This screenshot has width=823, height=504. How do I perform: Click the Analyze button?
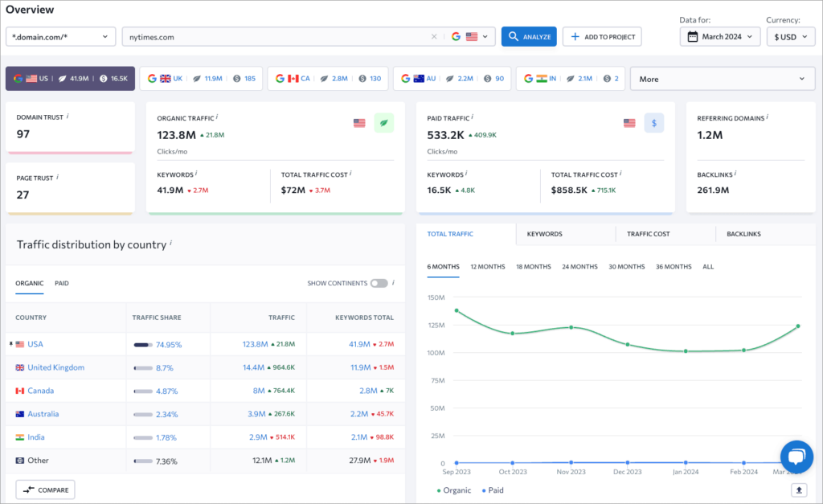[529, 37]
